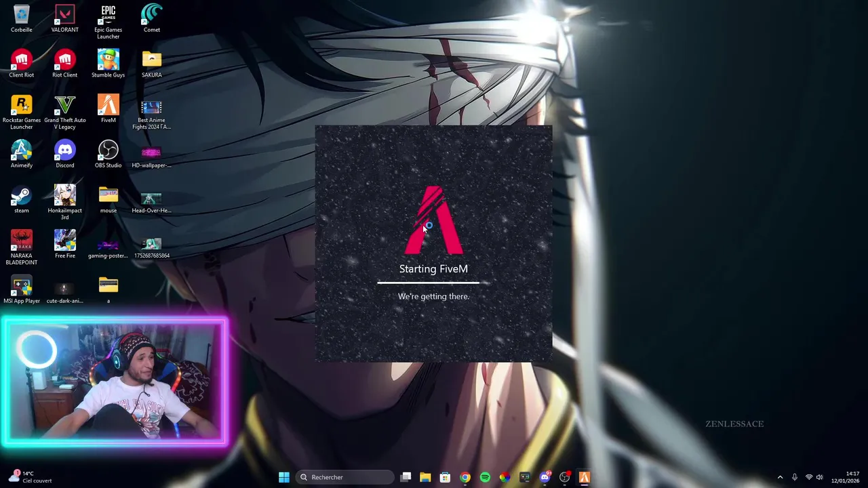Select the Head-Over-He... video file
Image resolution: width=868 pixels, height=488 pixels.
coord(152,202)
